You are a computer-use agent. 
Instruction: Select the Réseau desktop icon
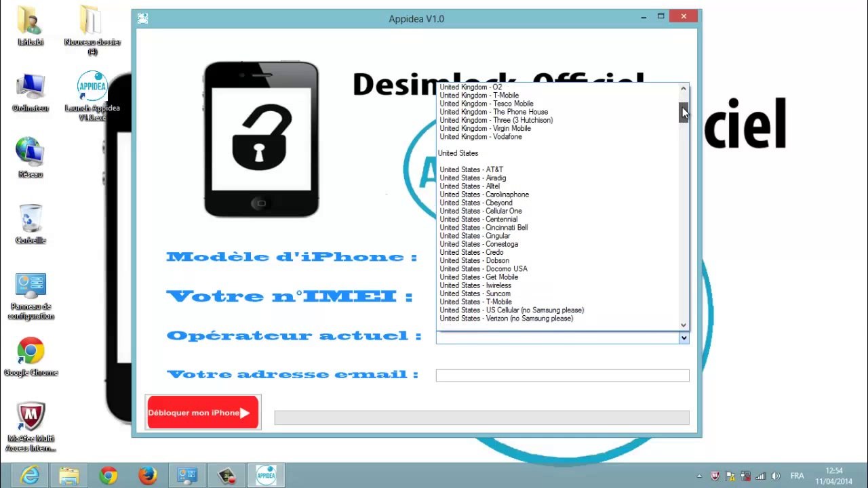31,157
